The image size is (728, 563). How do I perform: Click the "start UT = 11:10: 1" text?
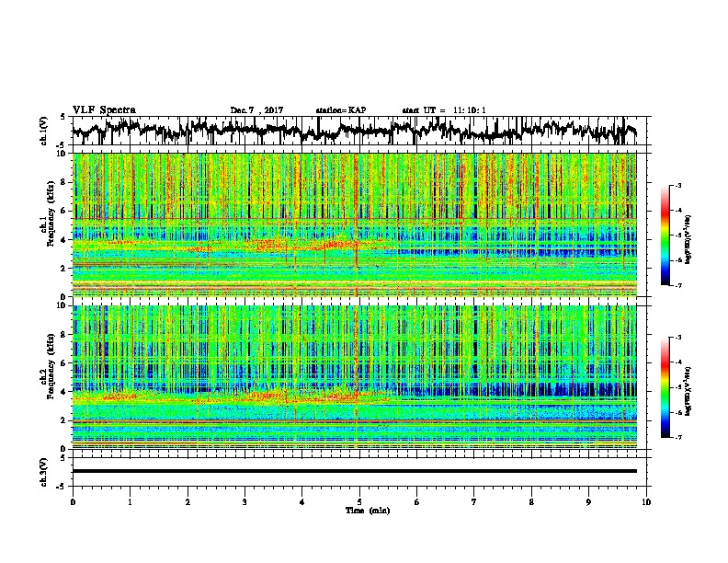coord(444,110)
